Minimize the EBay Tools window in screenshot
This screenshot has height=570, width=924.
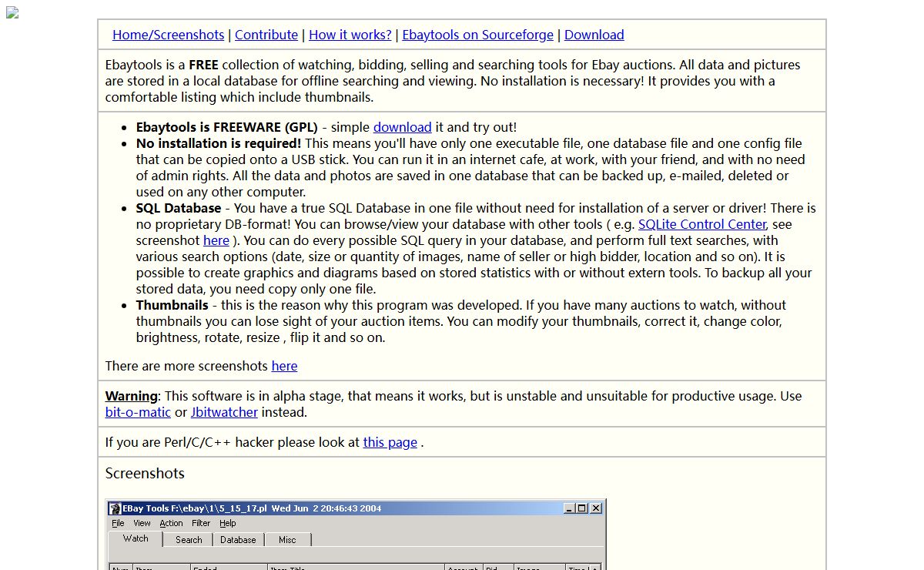569,508
